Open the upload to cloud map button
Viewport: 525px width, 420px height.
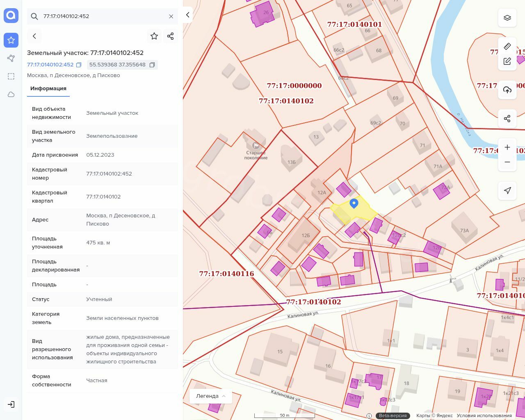tap(507, 90)
